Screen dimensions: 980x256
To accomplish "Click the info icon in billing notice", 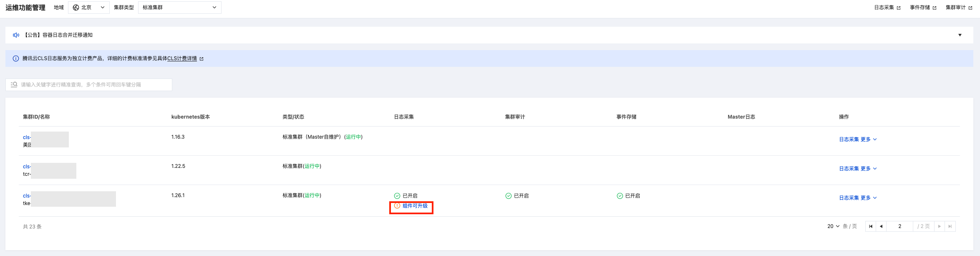I will [16, 58].
